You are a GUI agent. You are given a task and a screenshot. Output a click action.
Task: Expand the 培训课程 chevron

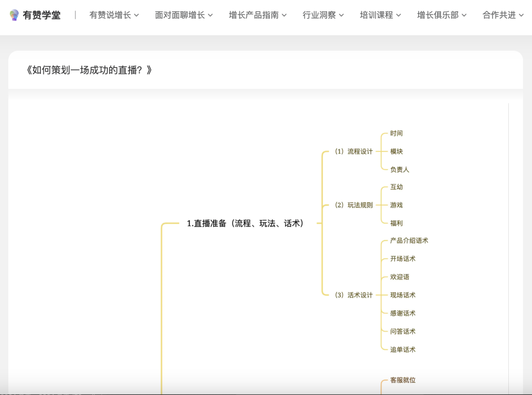click(x=399, y=15)
